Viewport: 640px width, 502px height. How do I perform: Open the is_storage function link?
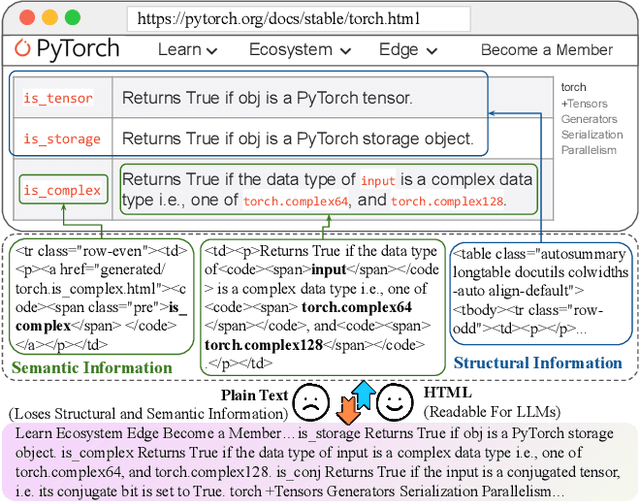(x=61, y=139)
